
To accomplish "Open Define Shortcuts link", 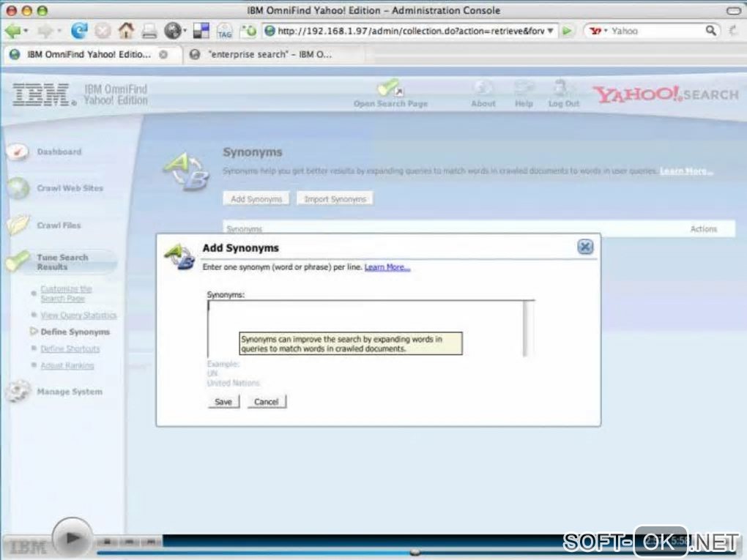I will [x=70, y=349].
